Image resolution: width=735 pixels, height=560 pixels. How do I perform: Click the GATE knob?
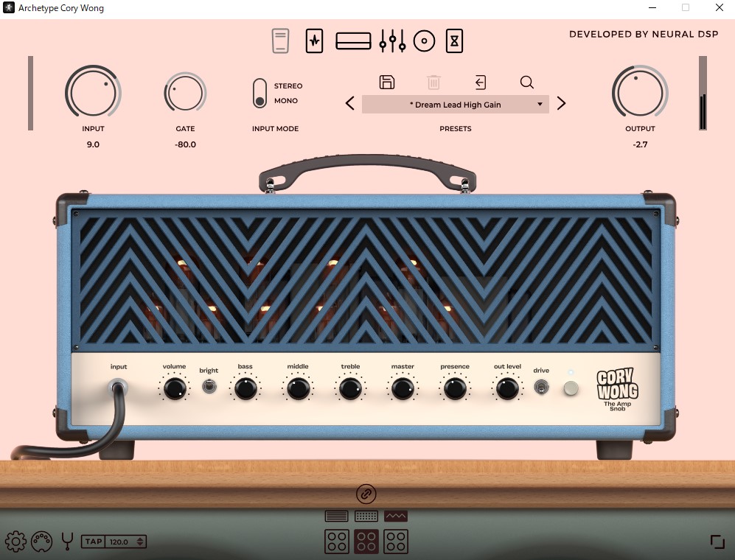(x=185, y=92)
